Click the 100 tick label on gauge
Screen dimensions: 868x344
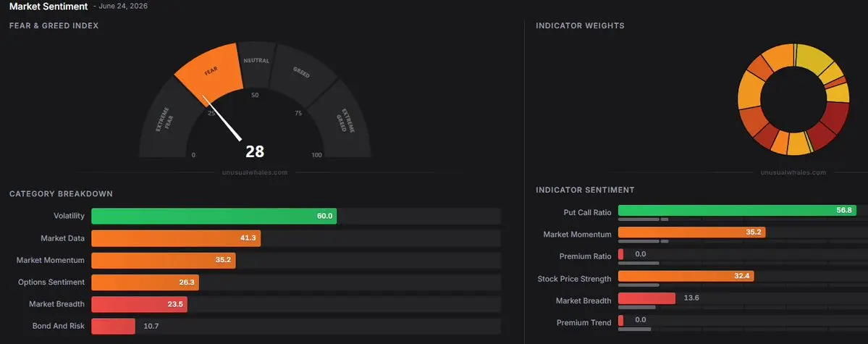point(316,155)
